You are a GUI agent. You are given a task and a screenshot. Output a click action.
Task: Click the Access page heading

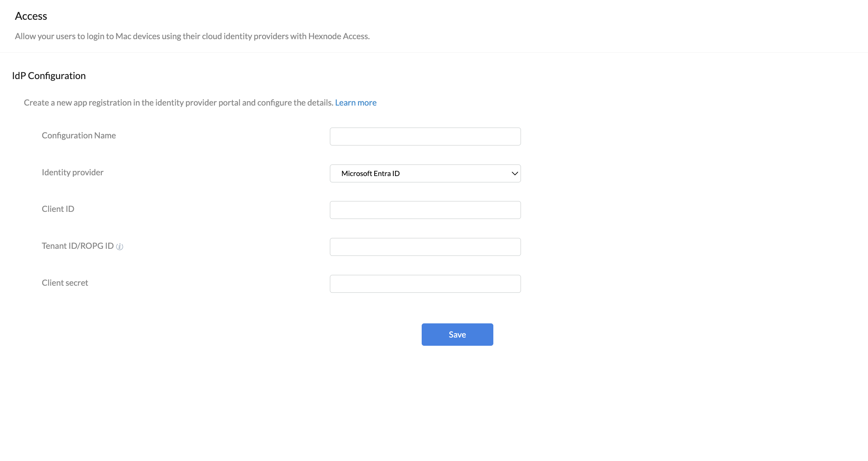(x=31, y=16)
